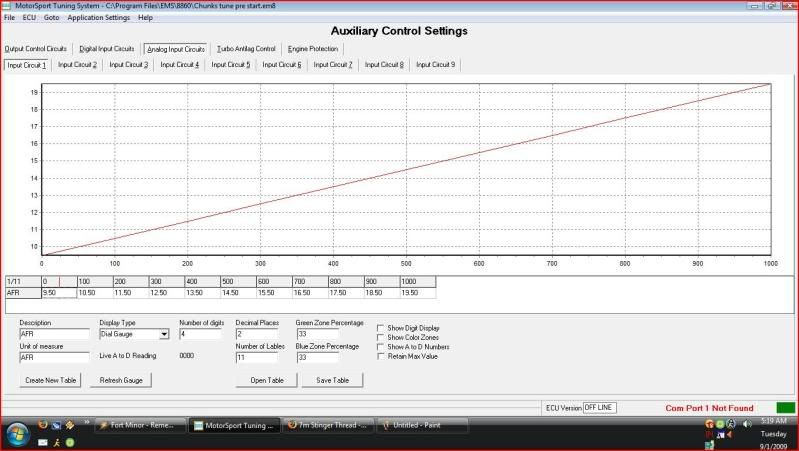
Task: Click the Number of digits field
Action: click(201, 334)
